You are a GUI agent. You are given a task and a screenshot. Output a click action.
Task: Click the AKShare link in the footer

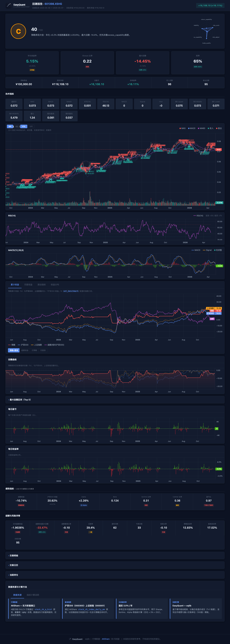106,639
